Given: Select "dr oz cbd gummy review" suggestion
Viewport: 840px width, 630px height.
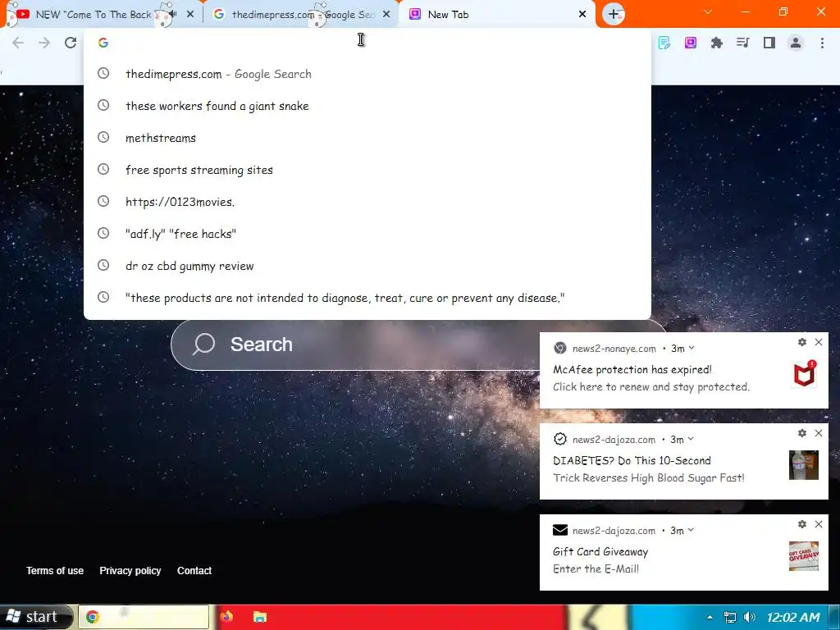Looking at the screenshot, I should (x=367, y=266).
